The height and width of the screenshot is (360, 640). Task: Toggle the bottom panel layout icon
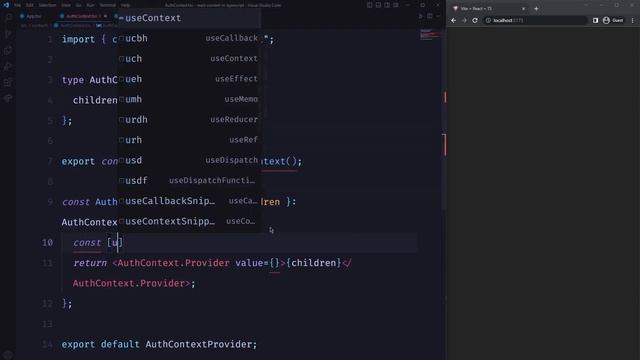coord(378,5)
